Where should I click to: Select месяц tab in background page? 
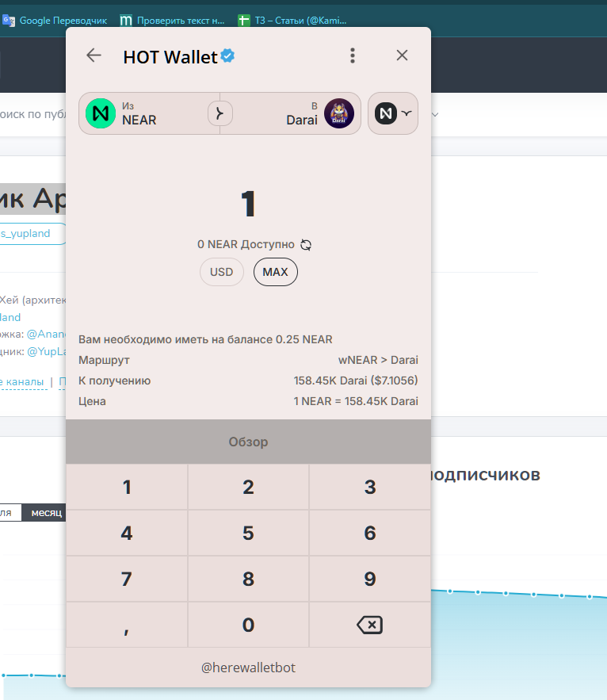tap(44, 512)
